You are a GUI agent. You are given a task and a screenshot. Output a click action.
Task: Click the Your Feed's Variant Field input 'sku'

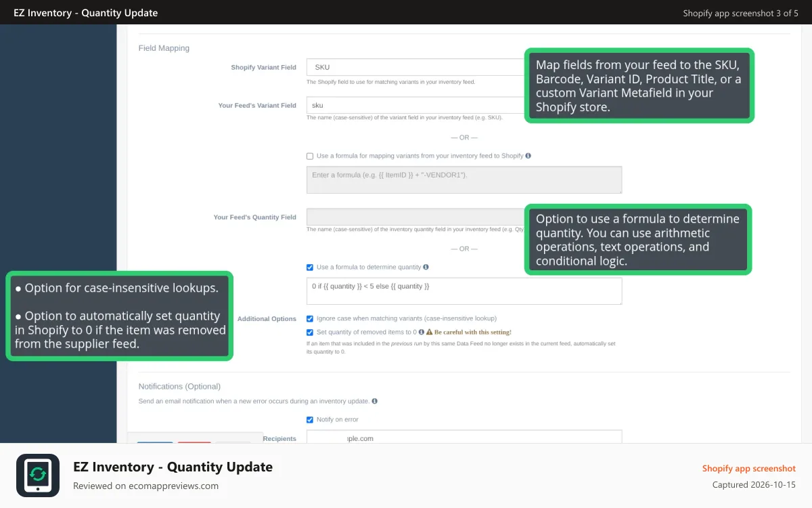point(416,105)
